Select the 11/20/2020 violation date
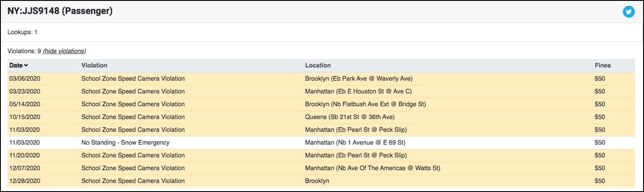This screenshot has height=192, width=644. 24,155
